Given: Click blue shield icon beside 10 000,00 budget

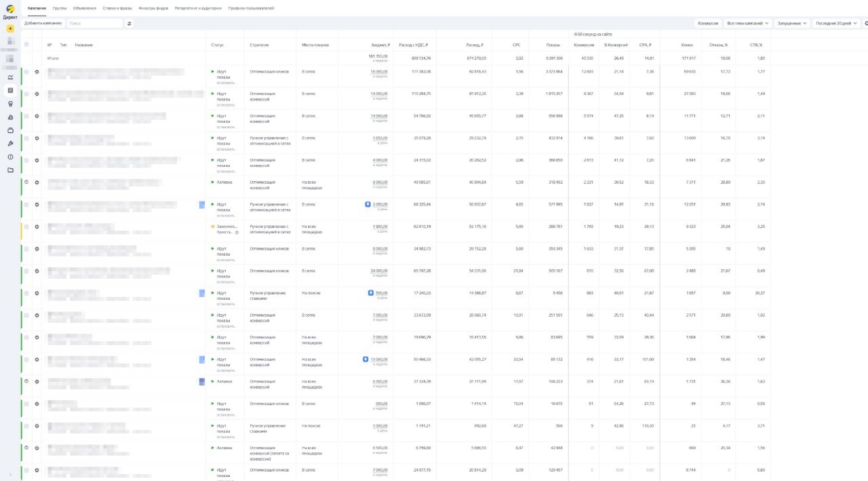Looking at the screenshot, I should pyautogui.click(x=366, y=360).
